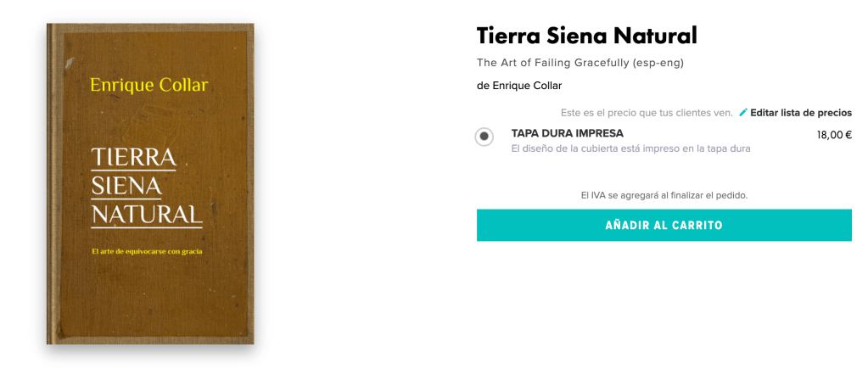Click the 18,00 € price
The width and height of the screenshot is (868, 375).
834,134
